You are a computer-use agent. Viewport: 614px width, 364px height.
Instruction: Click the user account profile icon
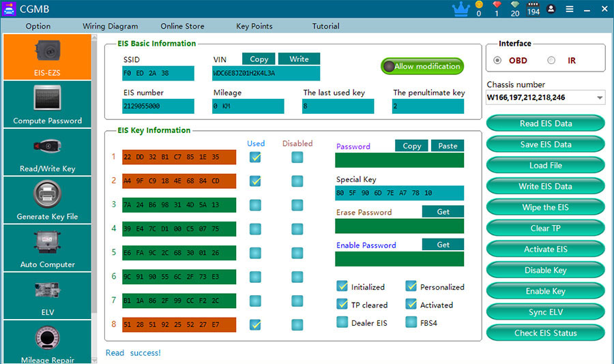[551, 9]
